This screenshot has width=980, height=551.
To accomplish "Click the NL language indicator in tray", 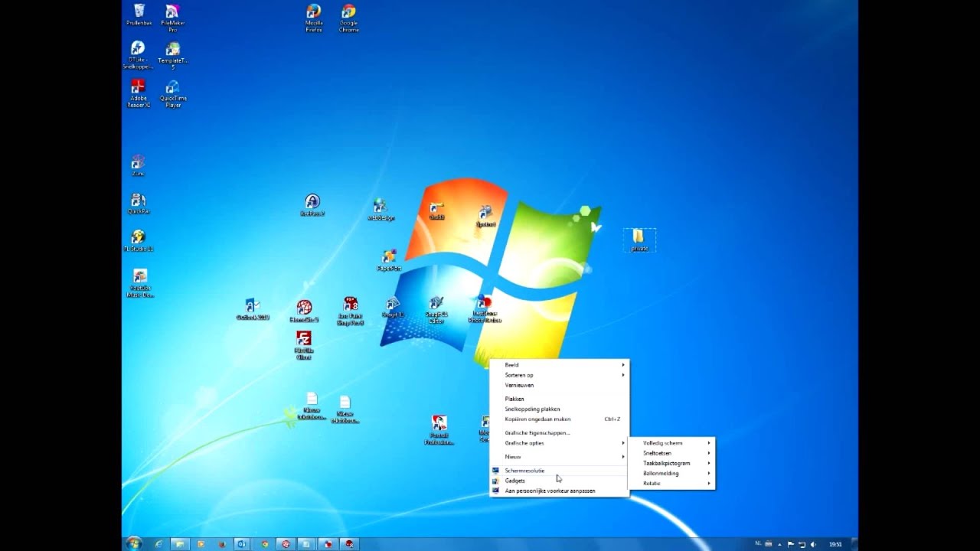I will point(758,543).
